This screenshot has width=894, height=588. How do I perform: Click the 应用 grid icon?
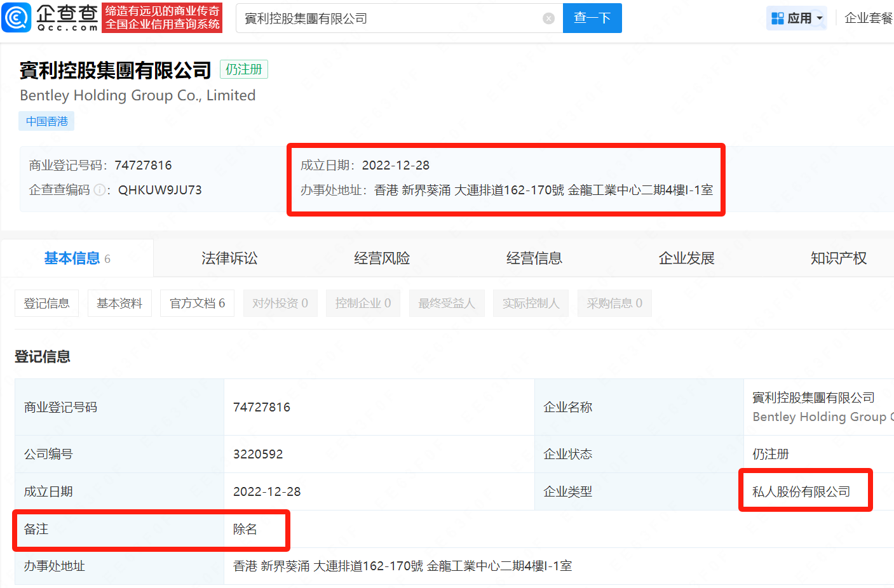pos(777,18)
